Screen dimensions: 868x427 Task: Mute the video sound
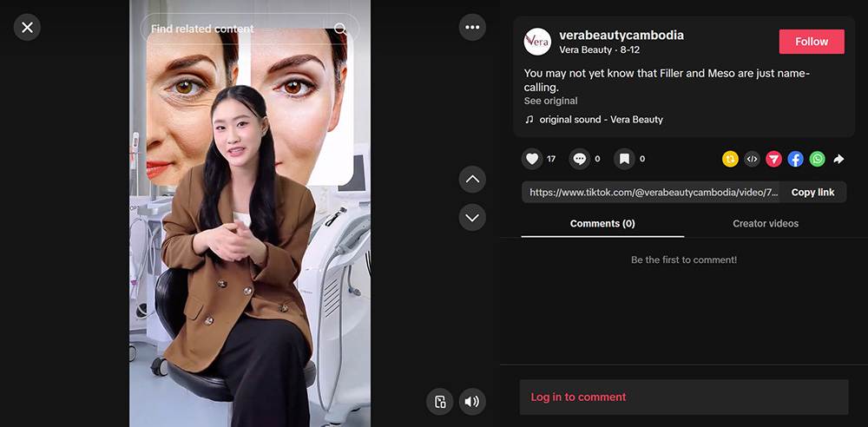point(471,402)
